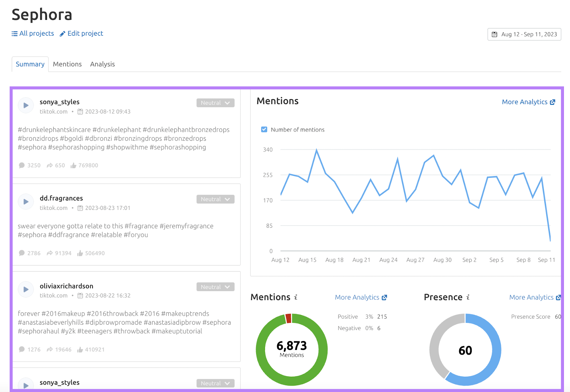570x392 pixels.
Task: Play the dd.fragrances video post
Action: [x=25, y=201]
